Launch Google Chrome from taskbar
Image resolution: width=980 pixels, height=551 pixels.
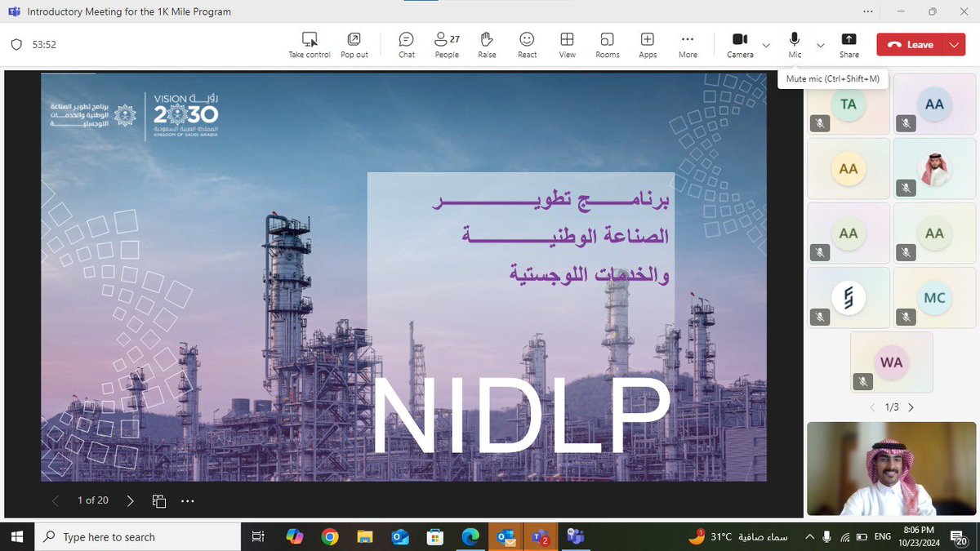(330, 536)
